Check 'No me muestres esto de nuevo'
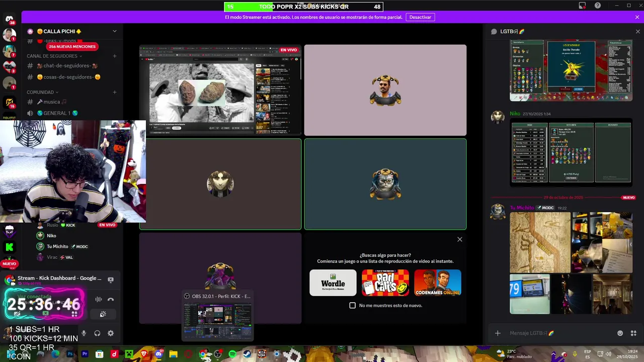Viewport: 644px width, 362px height. [x=352, y=305]
